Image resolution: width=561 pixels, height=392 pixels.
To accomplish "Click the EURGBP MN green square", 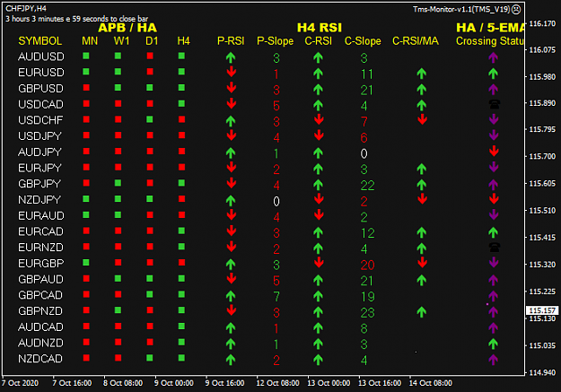I will pyautogui.click(x=86, y=263).
